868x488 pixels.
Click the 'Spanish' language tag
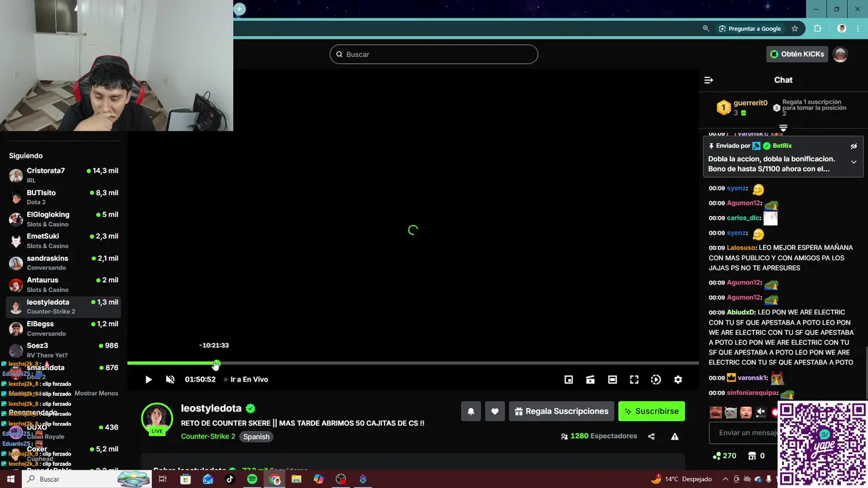click(x=256, y=436)
